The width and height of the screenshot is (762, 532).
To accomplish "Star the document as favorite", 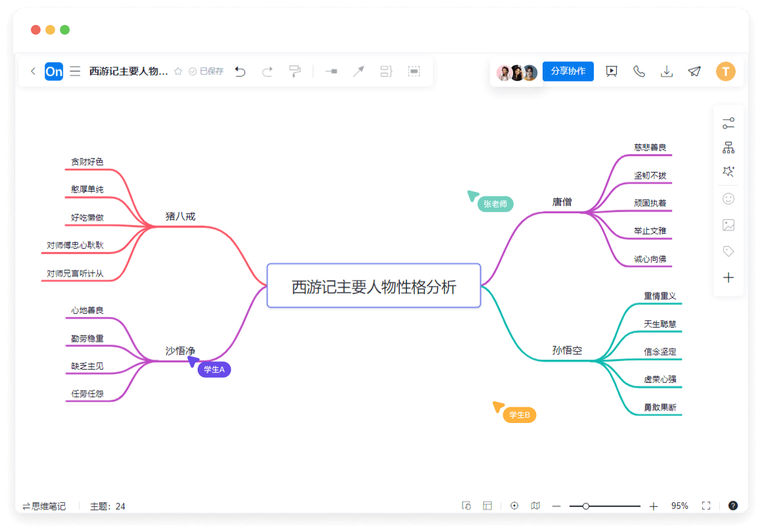I will pos(178,72).
